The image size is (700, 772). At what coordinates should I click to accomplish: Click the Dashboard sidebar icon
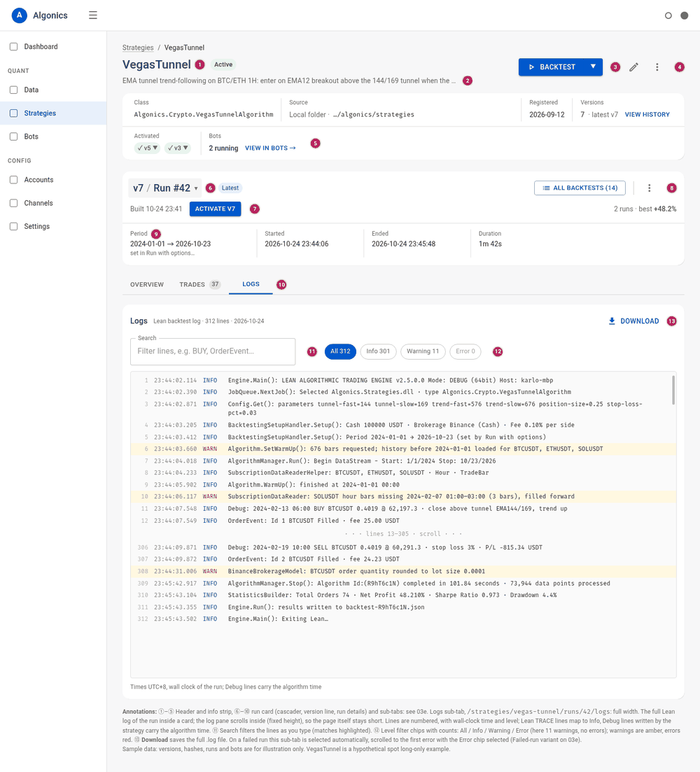[14, 47]
